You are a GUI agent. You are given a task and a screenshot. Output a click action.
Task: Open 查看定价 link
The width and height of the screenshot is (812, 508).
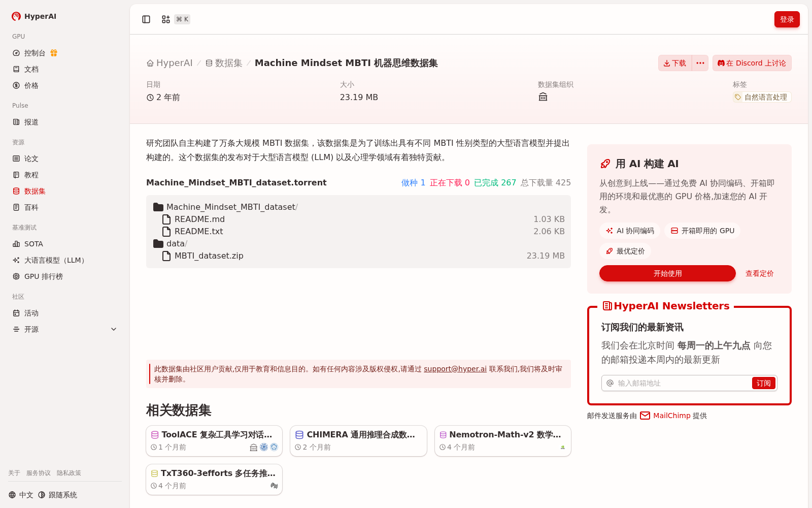coord(759,273)
